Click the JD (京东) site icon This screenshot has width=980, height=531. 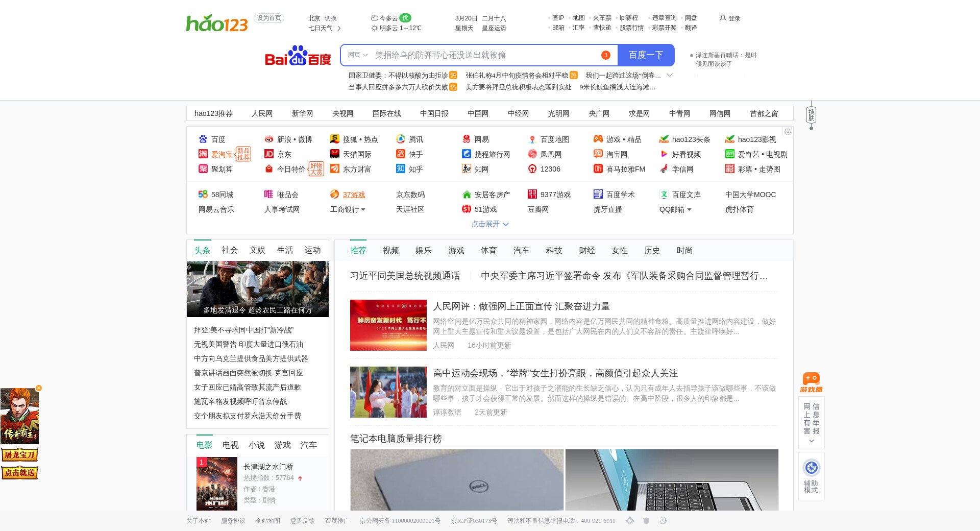269,154
